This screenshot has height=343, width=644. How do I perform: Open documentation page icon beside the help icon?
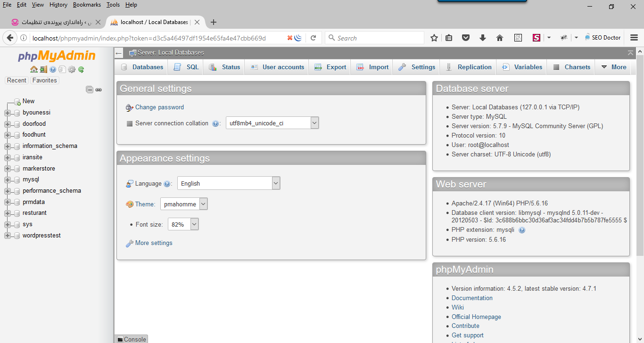[62, 69]
